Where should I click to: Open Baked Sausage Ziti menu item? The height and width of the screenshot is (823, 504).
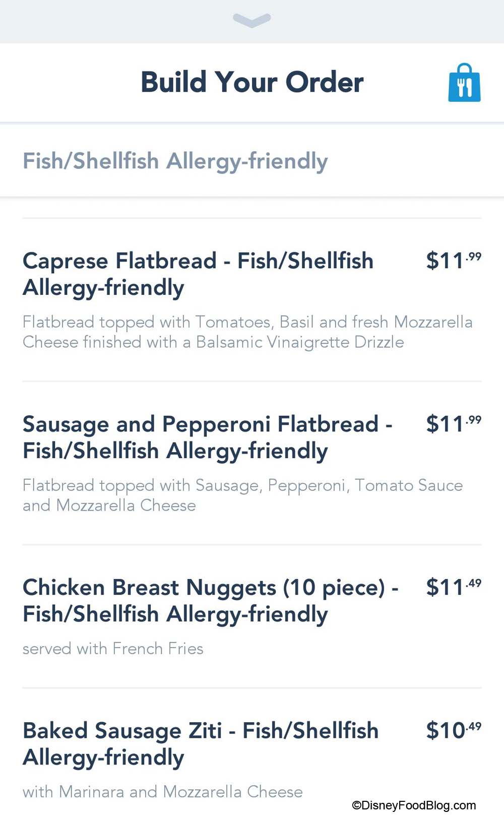pyautogui.click(x=201, y=743)
